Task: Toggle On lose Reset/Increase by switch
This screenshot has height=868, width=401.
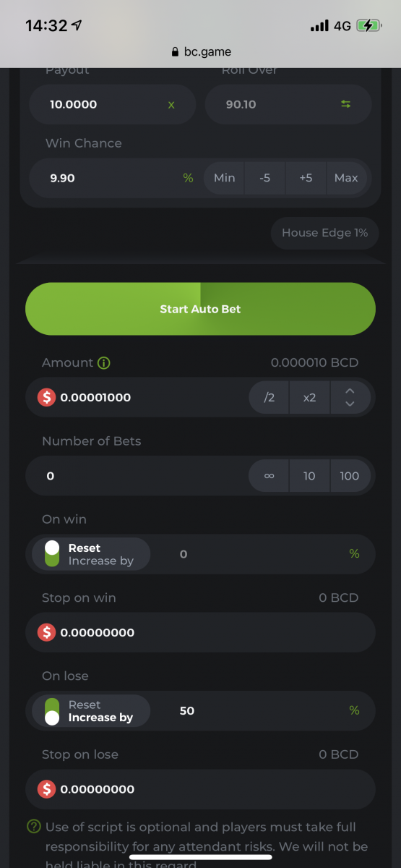Action: [x=52, y=711]
